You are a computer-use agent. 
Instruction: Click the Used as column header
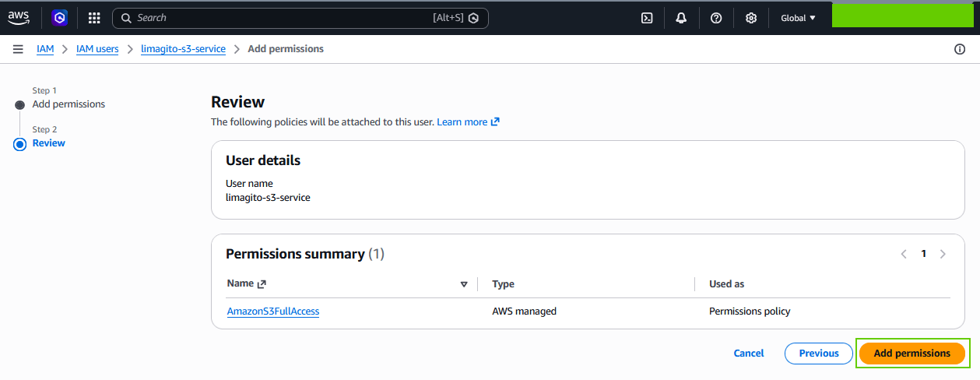click(x=727, y=284)
